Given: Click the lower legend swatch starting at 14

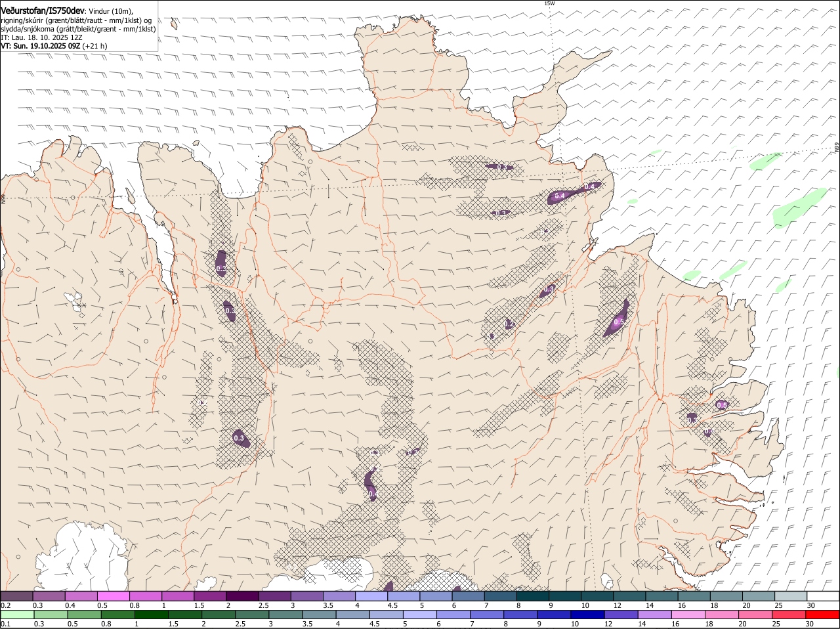Looking at the screenshot, I should pos(655,615).
